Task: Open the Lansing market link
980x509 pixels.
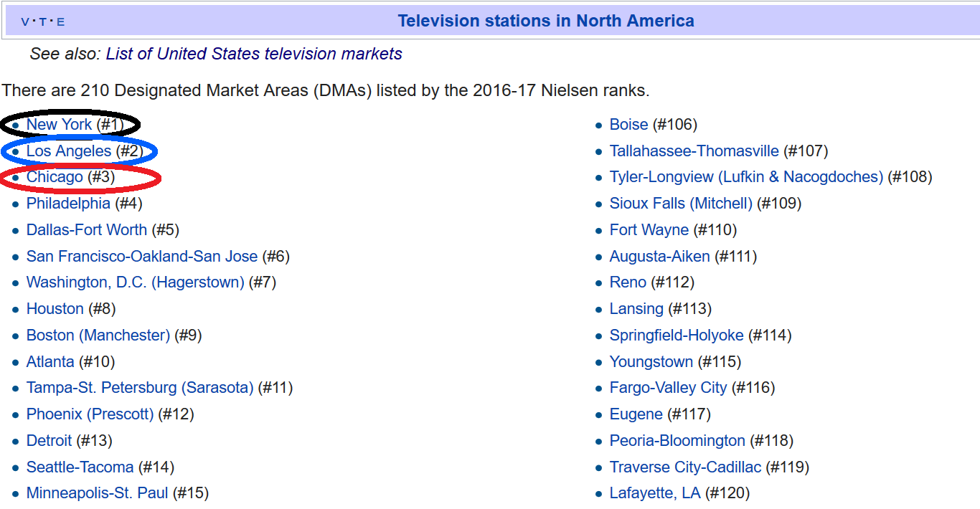Action: pyautogui.click(x=637, y=309)
